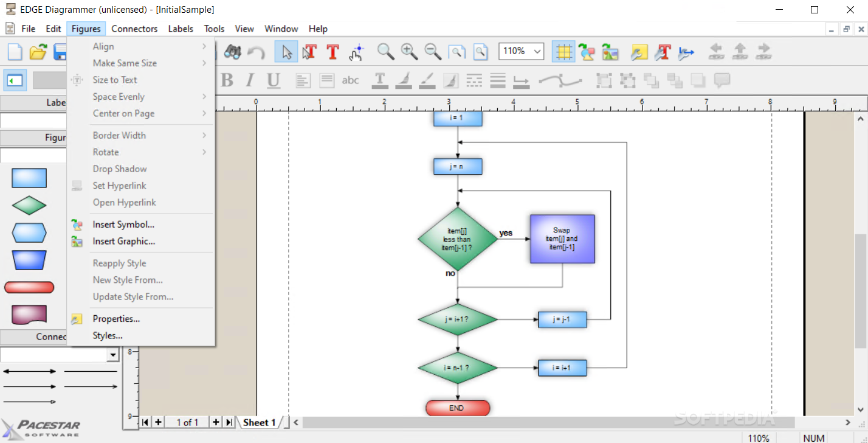The image size is (868, 443).
Task: Click the text color T swatch
Action: pyautogui.click(x=380, y=80)
